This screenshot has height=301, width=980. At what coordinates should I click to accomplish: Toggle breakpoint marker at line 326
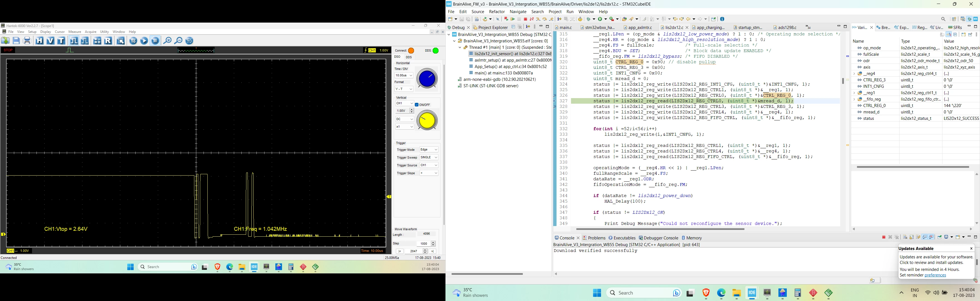point(555,95)
